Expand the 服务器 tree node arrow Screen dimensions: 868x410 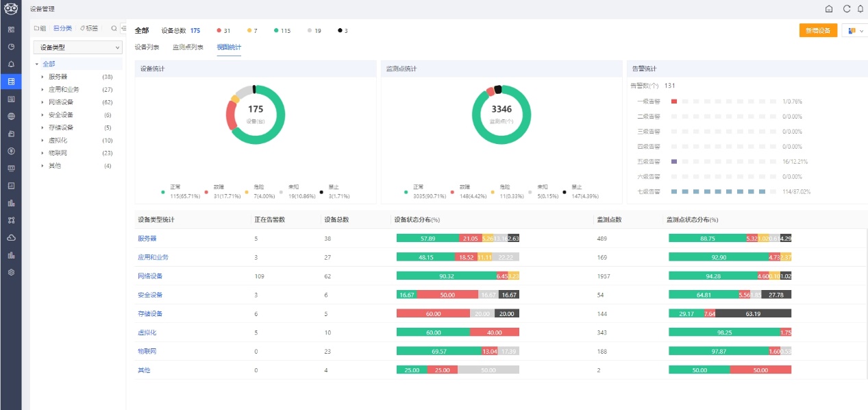coord(42,77)
